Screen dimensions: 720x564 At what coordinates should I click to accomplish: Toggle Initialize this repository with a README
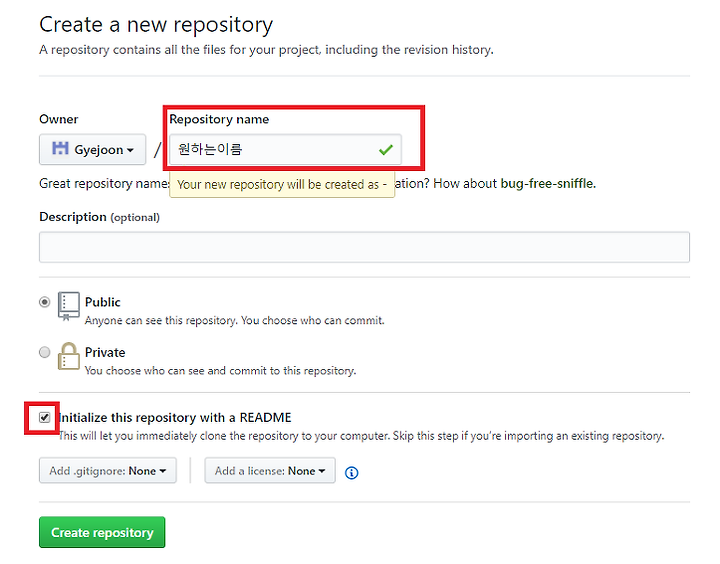pyautogui.click(x=45, y=417)
